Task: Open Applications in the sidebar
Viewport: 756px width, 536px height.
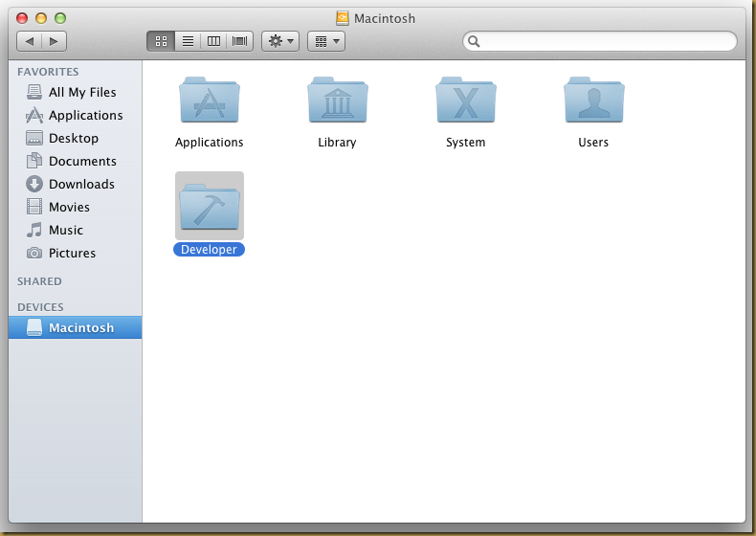Action: pyautogui.click(x=75, y=115)
